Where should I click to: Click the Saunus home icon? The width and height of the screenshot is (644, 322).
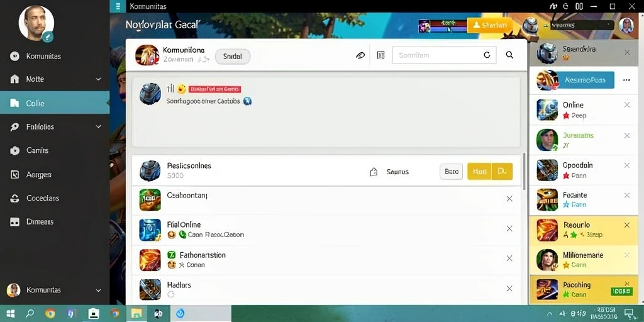(374, 172)
